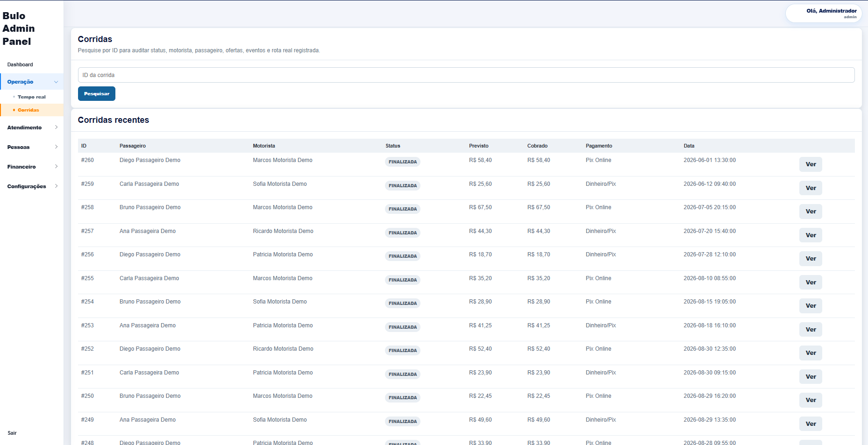Viewport: 868px width, 445px height.
Task: Click date 2026-08-10 08:55:00
Action: coord(710,278)
